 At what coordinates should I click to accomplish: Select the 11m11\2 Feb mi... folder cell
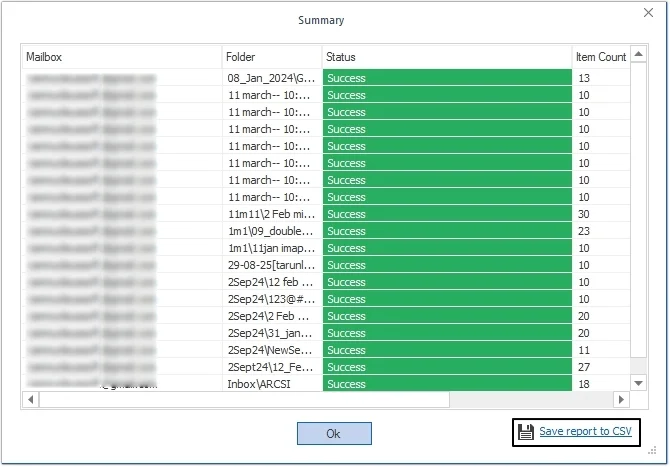tap(272, 214)
